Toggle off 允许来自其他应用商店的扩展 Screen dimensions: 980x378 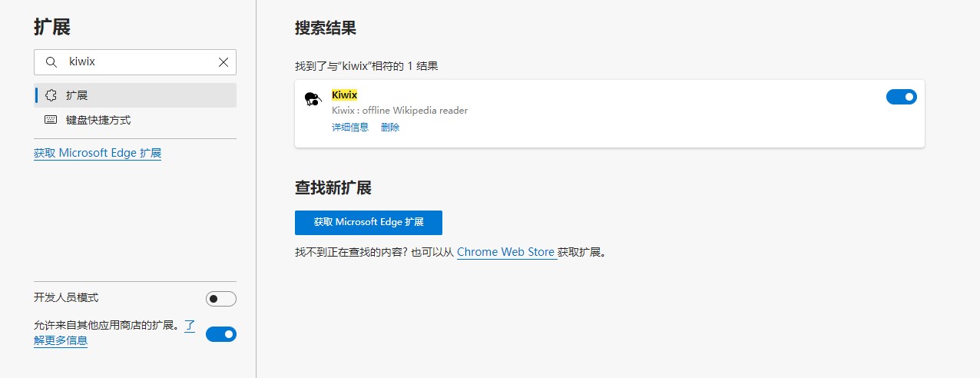pos(221,334)
